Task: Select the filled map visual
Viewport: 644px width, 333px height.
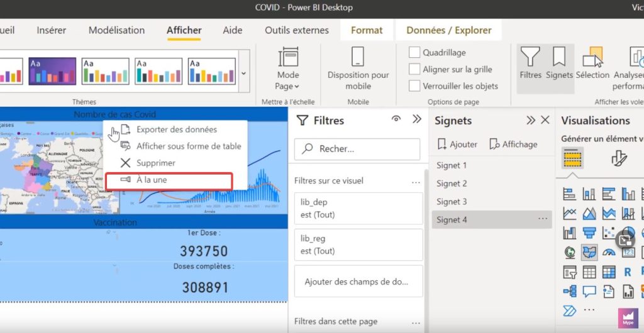Action: click(589, 252)
